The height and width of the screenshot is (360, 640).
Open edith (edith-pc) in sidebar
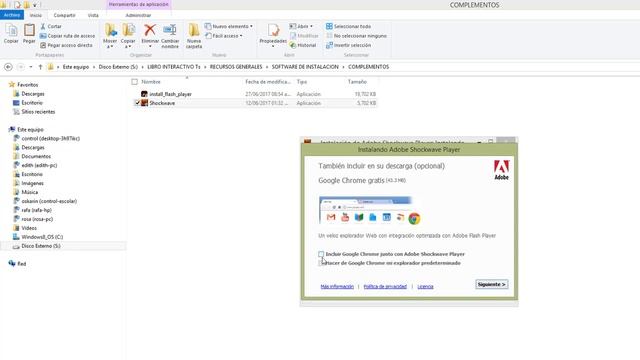(39, 166)
